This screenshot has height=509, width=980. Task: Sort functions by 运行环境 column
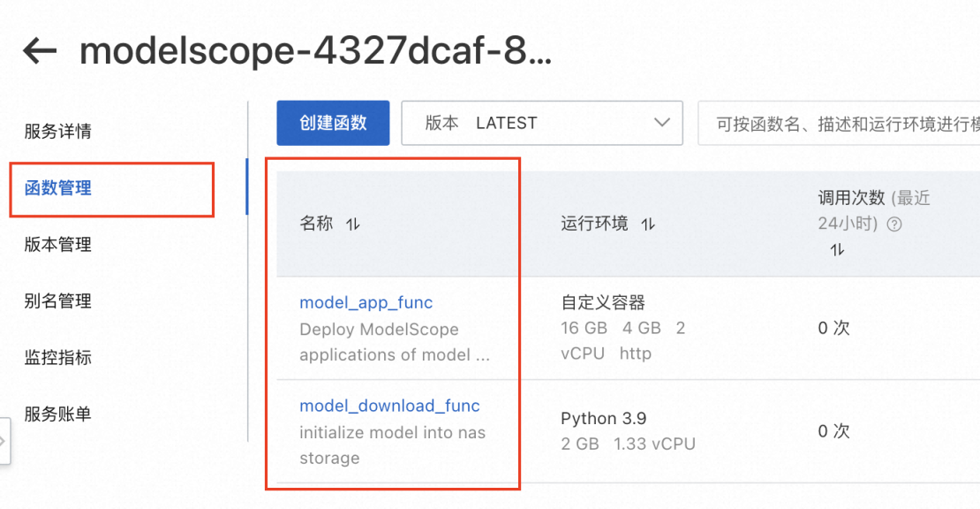pos(649,224)
